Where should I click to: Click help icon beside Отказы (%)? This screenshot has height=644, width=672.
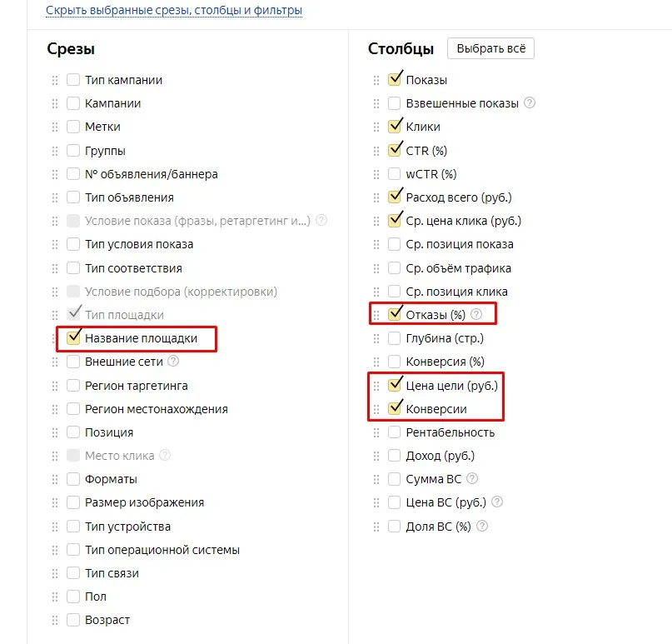476,314
